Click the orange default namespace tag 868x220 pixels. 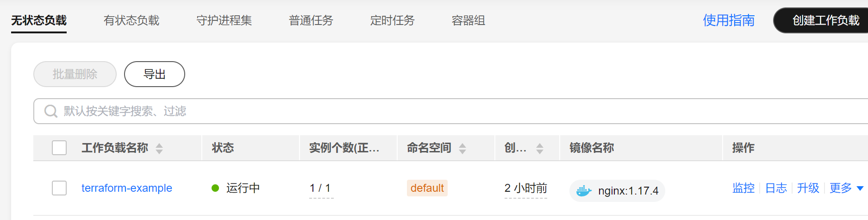[427, 188]
